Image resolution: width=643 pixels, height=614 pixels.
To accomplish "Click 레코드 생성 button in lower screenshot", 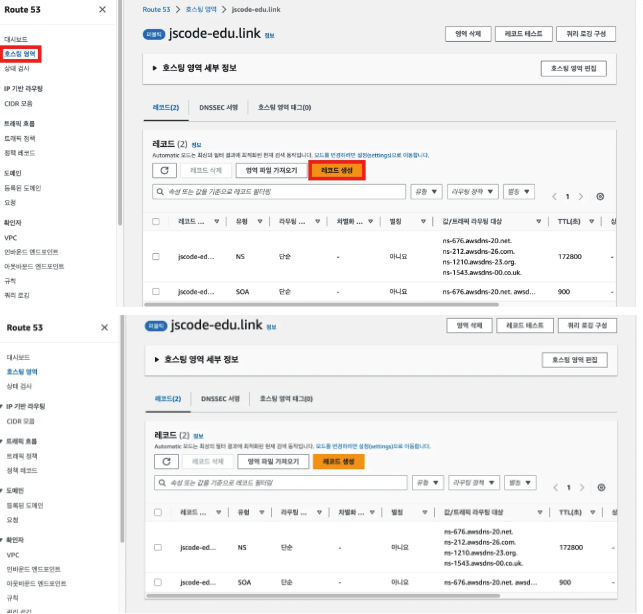I will 338,461.
